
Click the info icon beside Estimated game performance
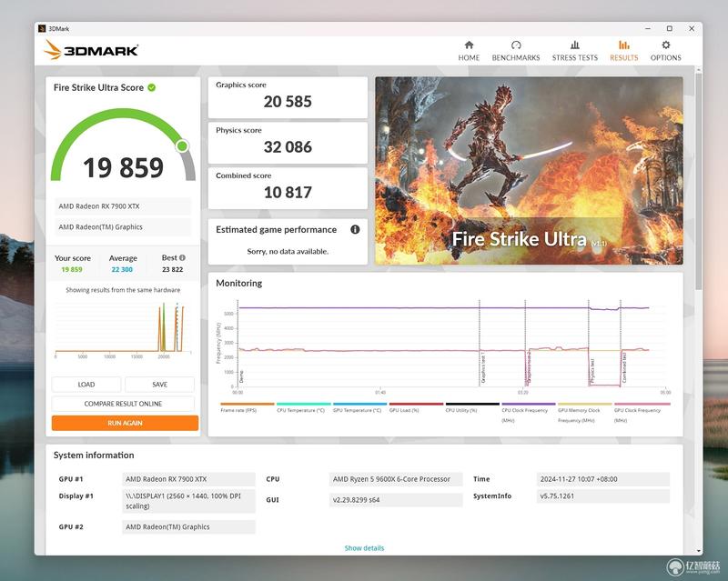(355, 229)
